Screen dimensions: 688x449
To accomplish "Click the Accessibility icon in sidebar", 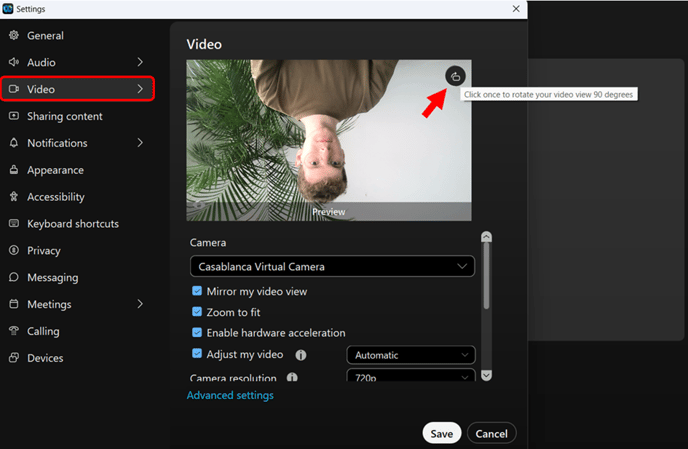I will coord(14,197).
